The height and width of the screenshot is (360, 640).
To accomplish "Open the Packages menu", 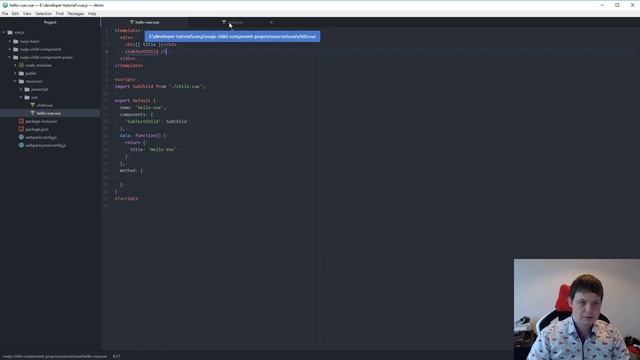I will (76, 13).
